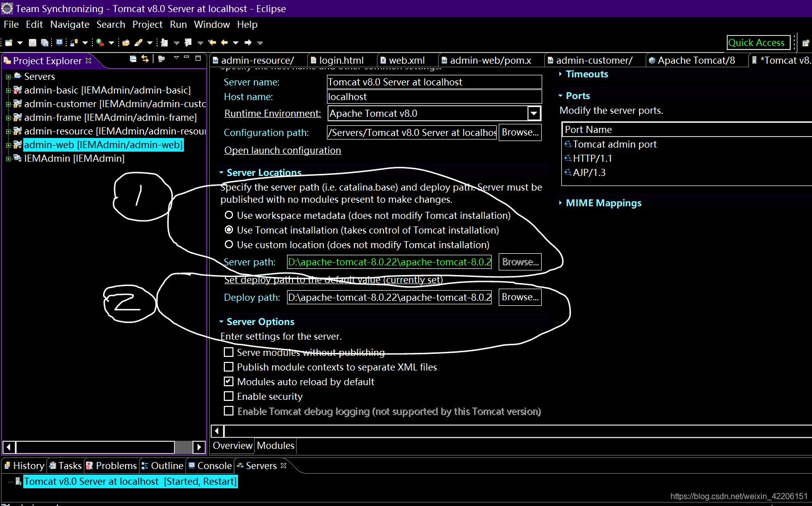Open the New wizard dropdown arrow
The image size is (812, 506).
click(x=20, y=43)
